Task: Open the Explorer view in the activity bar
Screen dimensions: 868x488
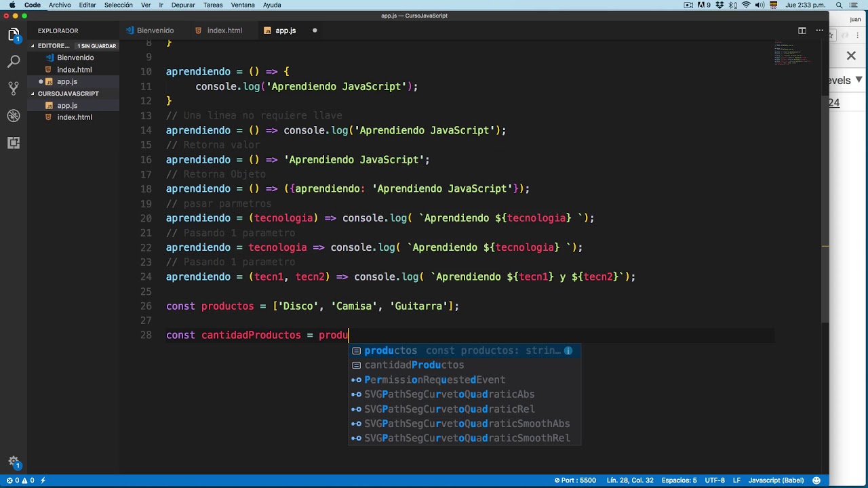Action: 14,35
